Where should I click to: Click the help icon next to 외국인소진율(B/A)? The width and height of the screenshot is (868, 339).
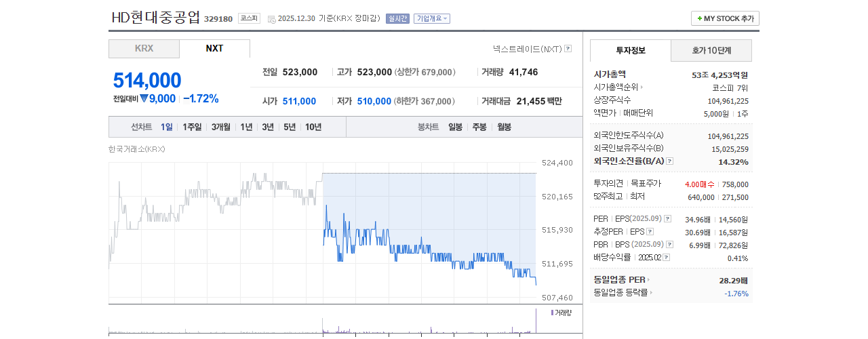(669, 161)
